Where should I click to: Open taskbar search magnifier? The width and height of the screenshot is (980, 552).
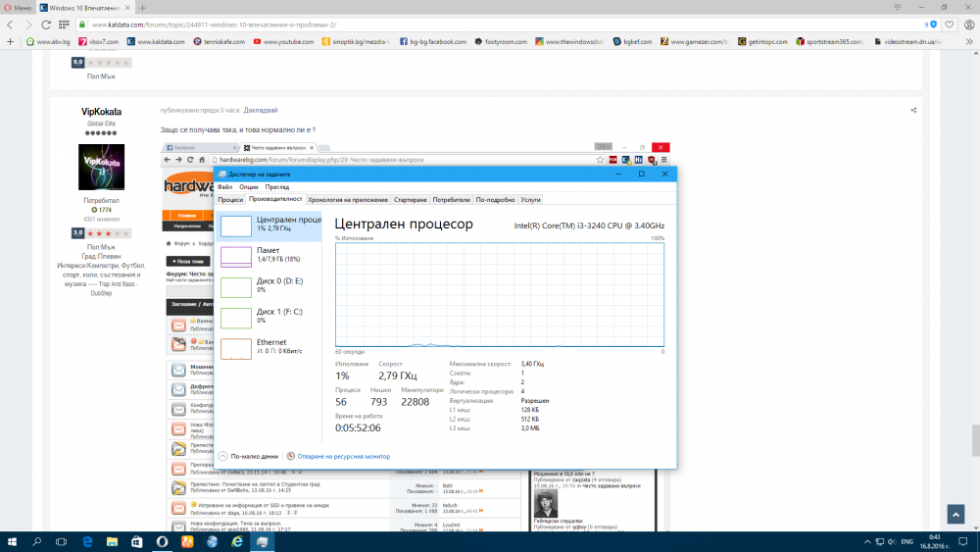click(36, 542)
